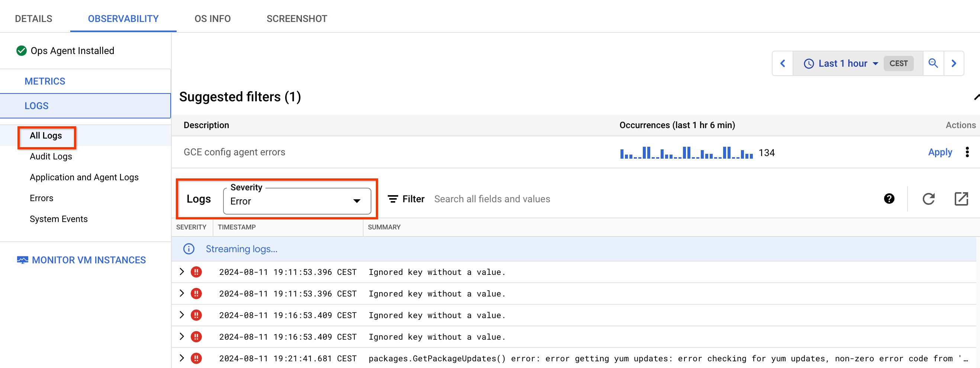Screen dimensions: 980x368
Task: Click the time range search magnifier icon
Action: [933, 63]
